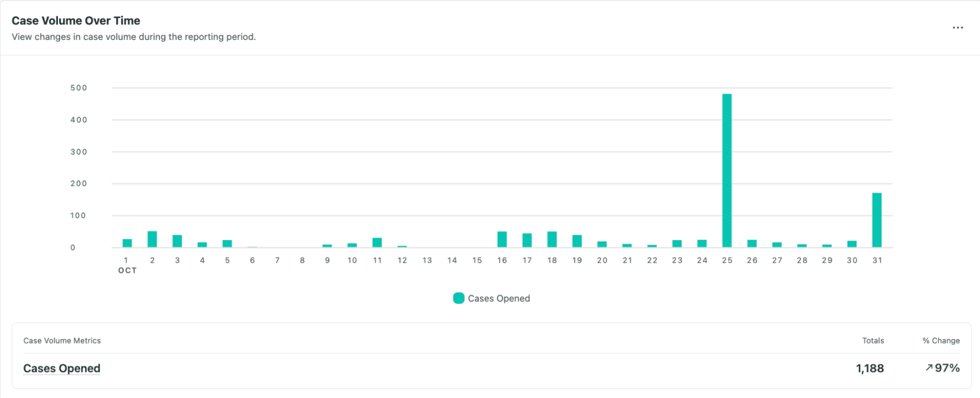
Task: Click the teal Cases Opened legend swatch
Action: tap(458, 298)
